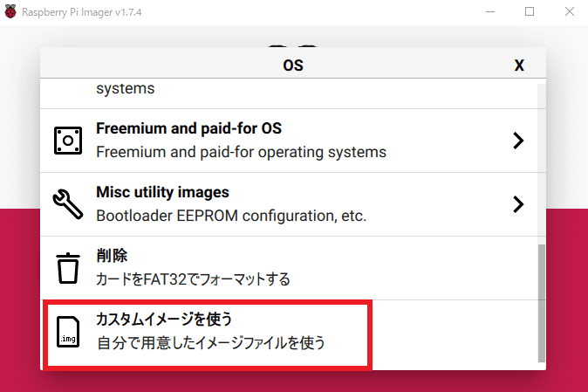Screen dimensions: 588x392
Task: Click the partially visible 'systems' row text
Action: point(126,88)
